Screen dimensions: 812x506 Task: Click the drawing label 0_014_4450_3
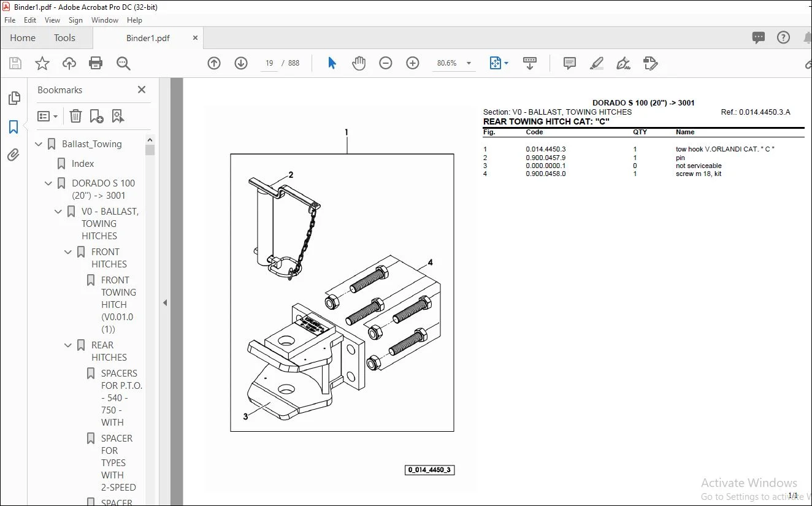(x=430, y=470)
